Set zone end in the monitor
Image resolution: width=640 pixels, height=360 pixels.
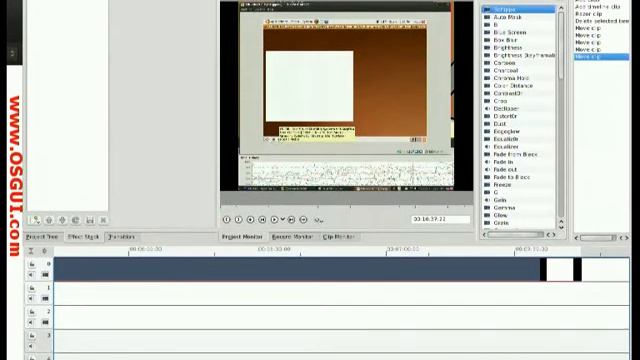click(238, 220)
